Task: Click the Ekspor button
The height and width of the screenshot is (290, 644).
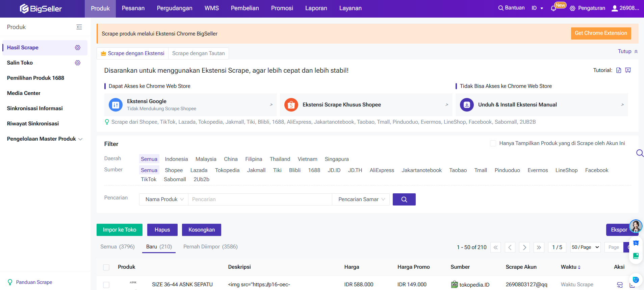Action: [619, 230]
